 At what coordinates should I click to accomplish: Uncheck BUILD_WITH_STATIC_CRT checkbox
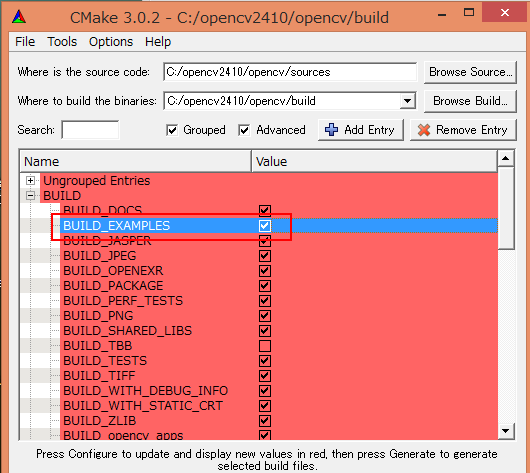pyautogui.click(x=265, y=406)
